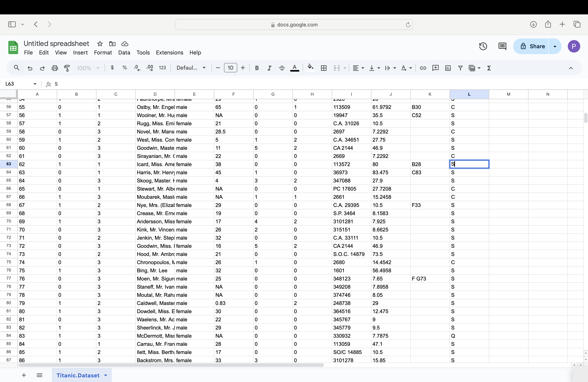Collapse the toolbar with chevron

571,68
